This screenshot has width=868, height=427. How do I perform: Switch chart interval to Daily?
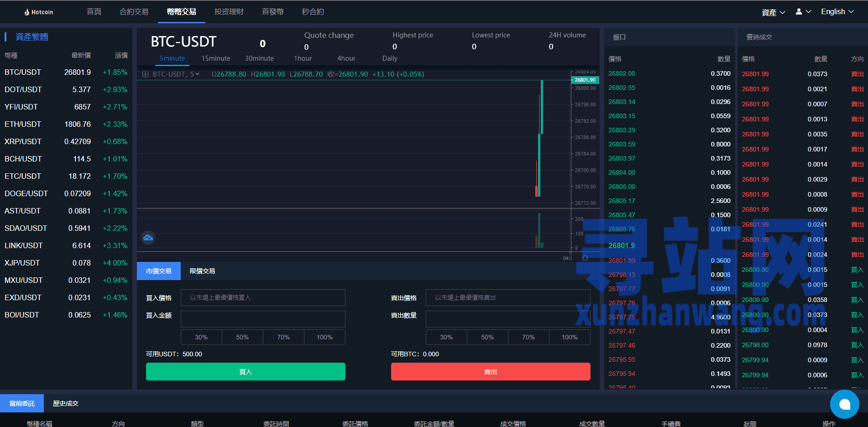tap(390, 58)
